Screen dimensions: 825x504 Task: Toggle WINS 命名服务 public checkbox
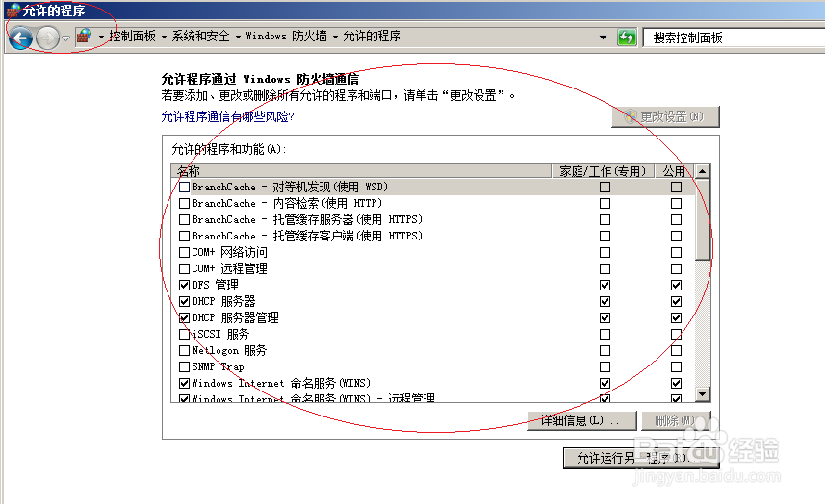[x=676, y=383]
